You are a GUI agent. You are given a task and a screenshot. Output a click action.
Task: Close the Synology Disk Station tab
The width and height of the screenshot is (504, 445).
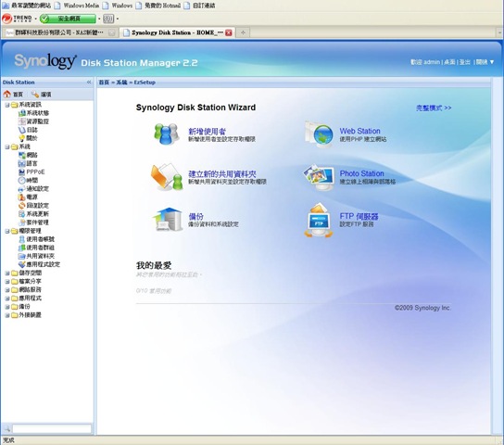(229, 32)
